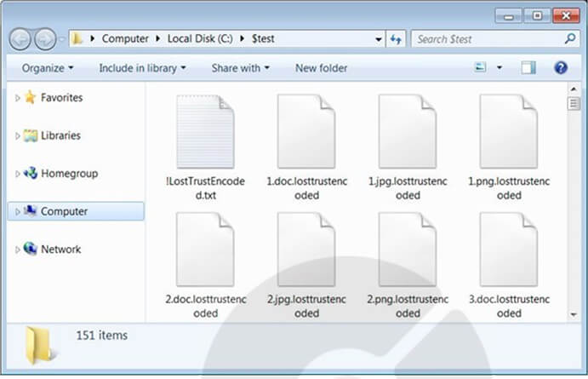Image resolution: width=588 pixels, height=379 pixels.
Task: Expand the Libraries tree node
Action: pos(17,135)
